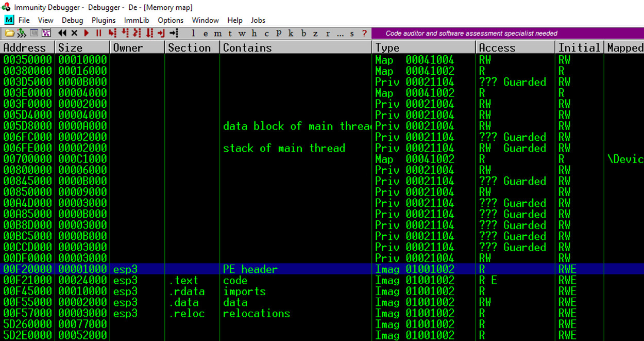The image size is (644, 341).
Task: Click the Go to address black arrow icon
Action: (x=174, y=33)
